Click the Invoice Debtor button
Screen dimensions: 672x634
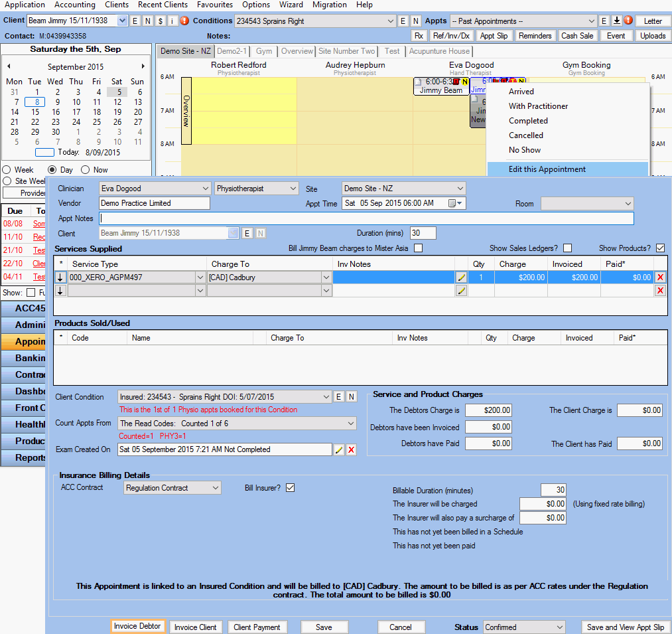(x=138, y=627)
